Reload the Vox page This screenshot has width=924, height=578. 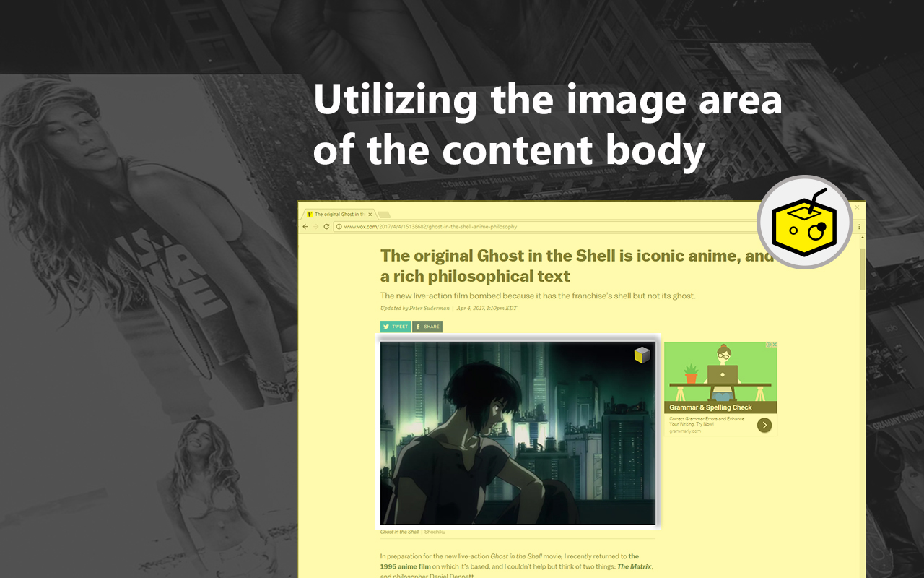tap(326, 227)
